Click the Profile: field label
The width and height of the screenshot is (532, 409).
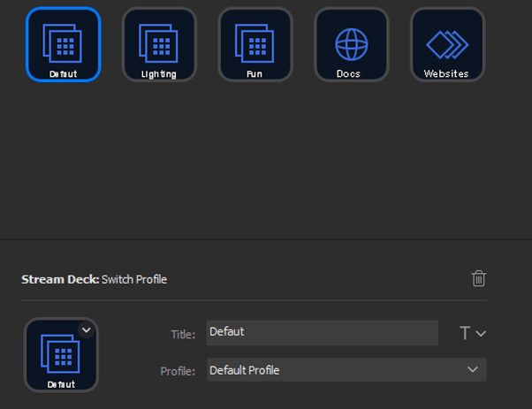(178, 371)
